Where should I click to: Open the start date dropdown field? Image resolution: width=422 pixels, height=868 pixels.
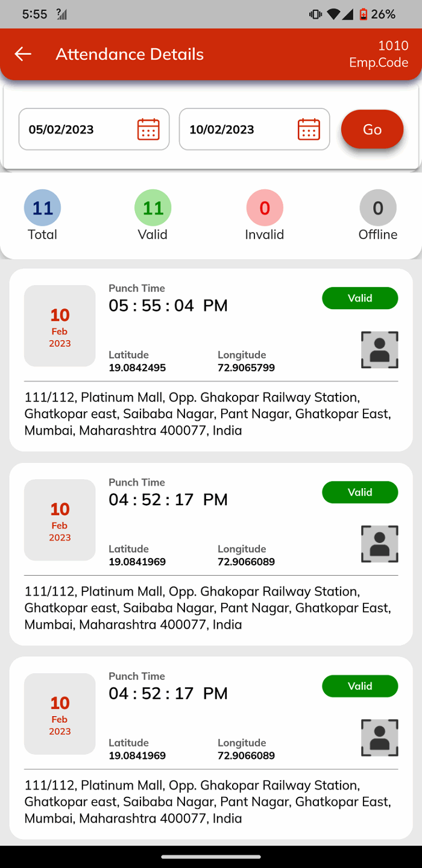click(93, 129)
